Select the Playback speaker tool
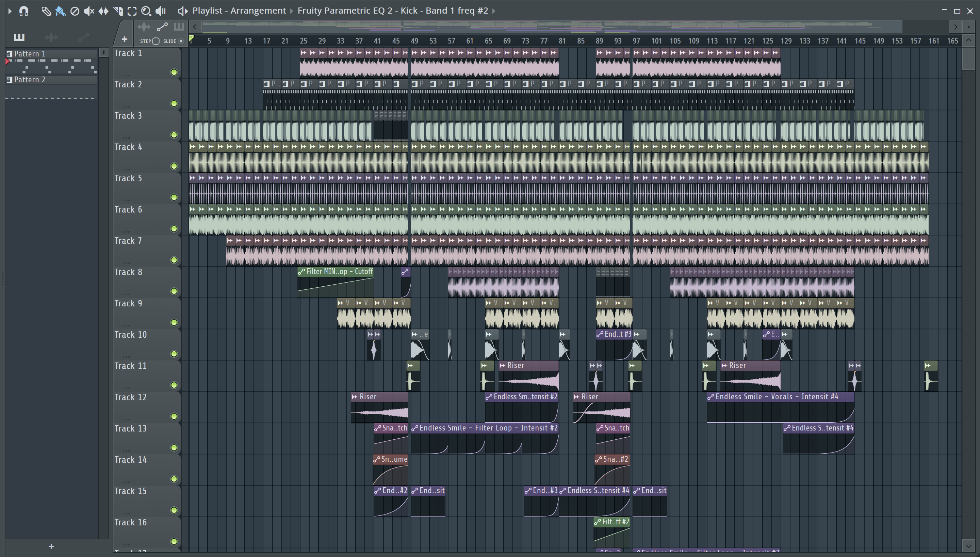The width and height of the screenshot is (980, 557). (x=161, y=11)
